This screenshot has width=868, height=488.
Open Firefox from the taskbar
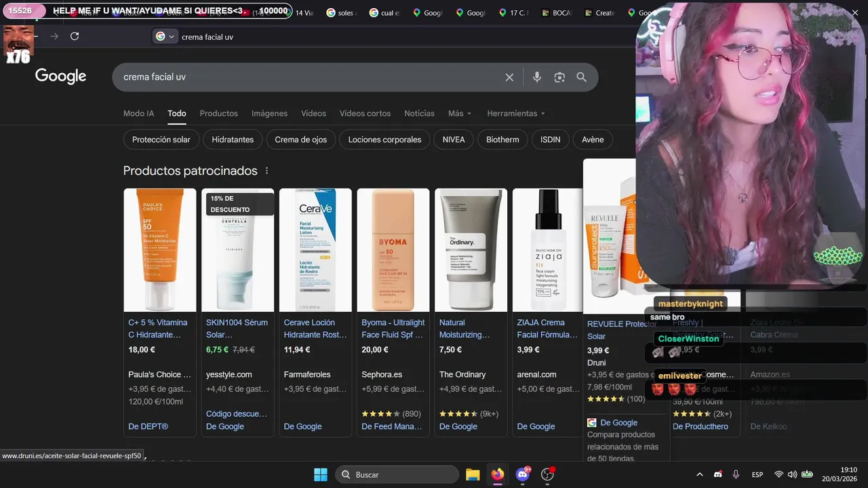click(498, 474)
